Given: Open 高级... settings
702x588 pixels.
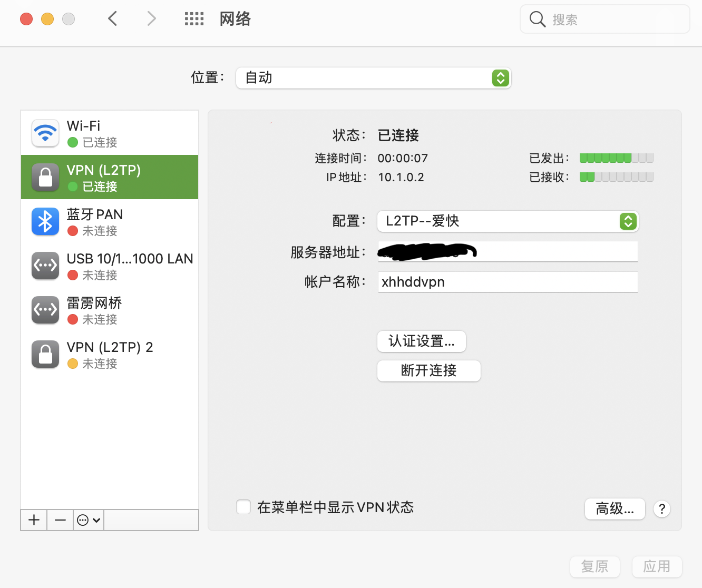Looking at the screenshot, I should [615, 509].
